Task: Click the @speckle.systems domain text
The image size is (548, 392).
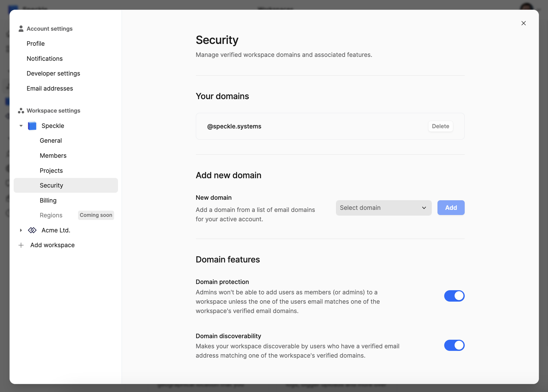Action: click(x=234, y=126)
